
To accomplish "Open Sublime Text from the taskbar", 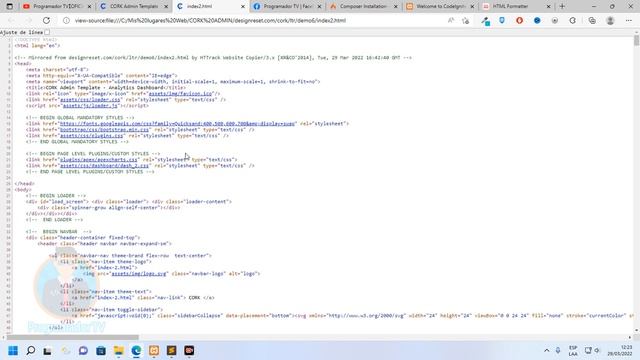I will pos(171,351).
